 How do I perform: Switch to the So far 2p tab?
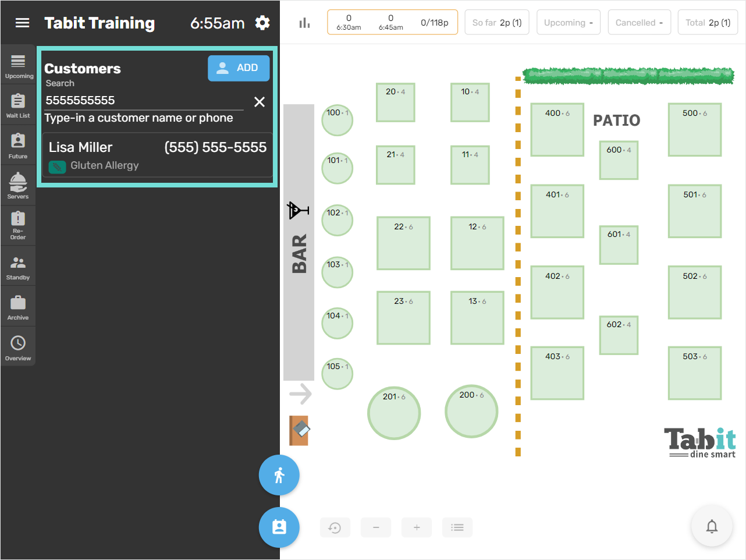click(497, 22)
